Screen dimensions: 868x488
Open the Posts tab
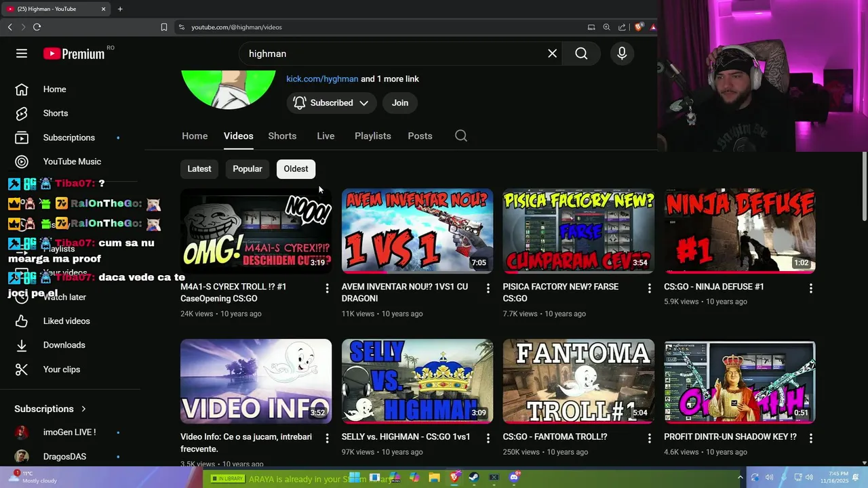coord(420,136)
